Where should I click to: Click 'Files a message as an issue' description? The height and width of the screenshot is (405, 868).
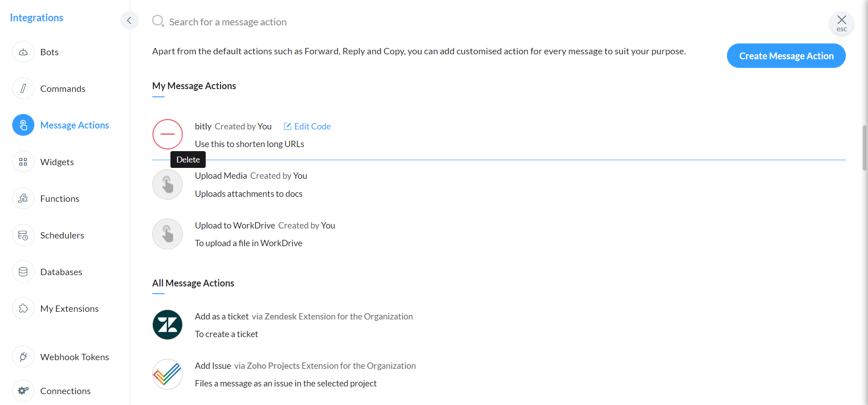click(286, 383)
